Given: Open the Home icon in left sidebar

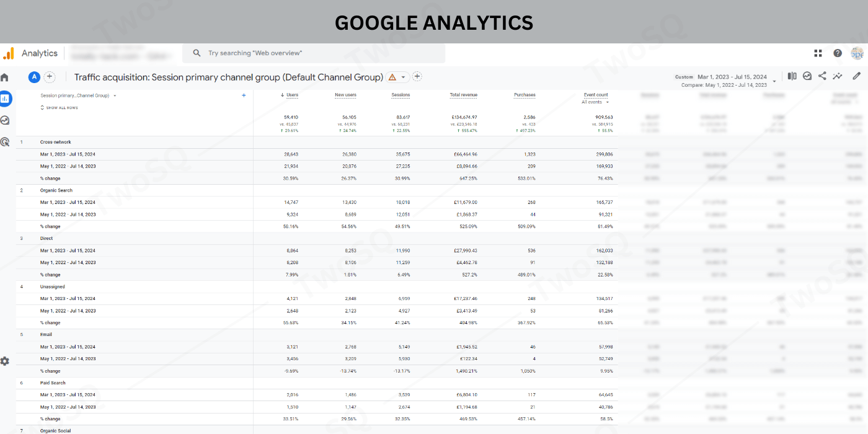Looking at the screenshot, I should pos(4,77).
